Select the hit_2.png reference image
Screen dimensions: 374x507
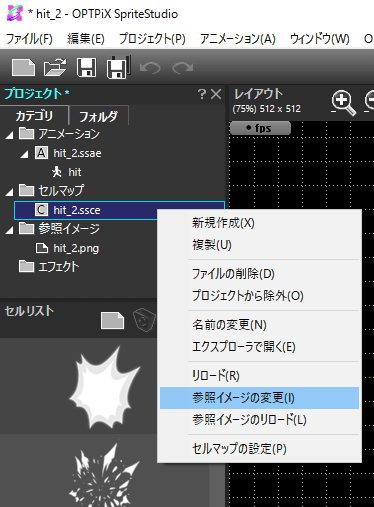pyautogui.click(x=76, y=248)
